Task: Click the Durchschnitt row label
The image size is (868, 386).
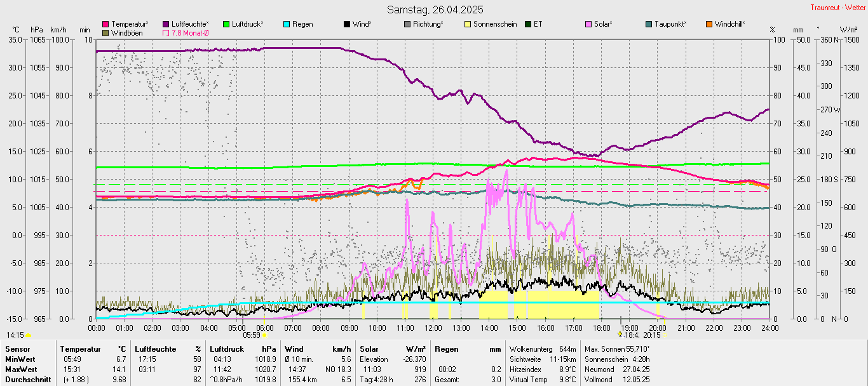Action: tap(28, 380)
